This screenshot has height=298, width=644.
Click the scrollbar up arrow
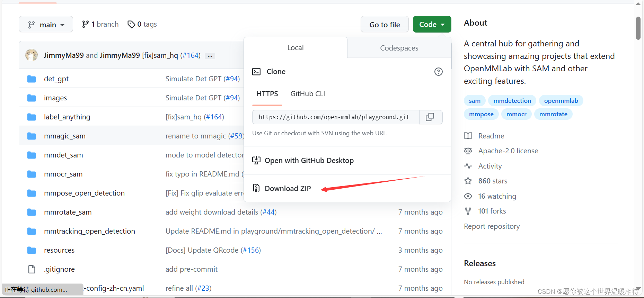[638, 4]
